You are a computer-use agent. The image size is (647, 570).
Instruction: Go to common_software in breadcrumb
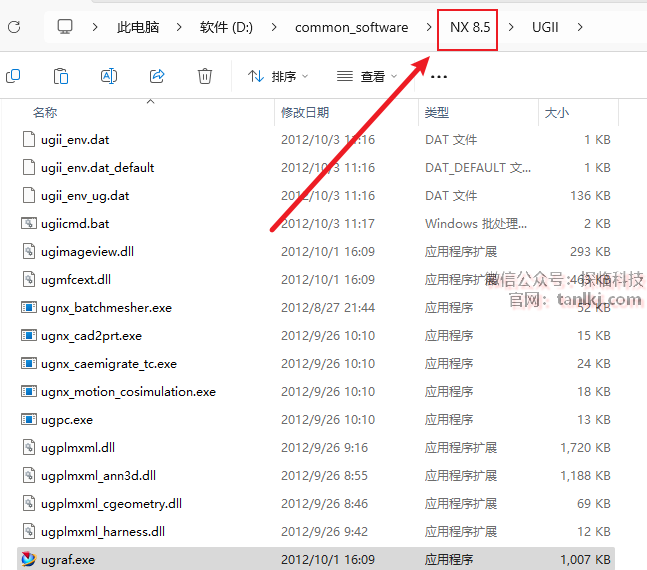tap(352, 27)
